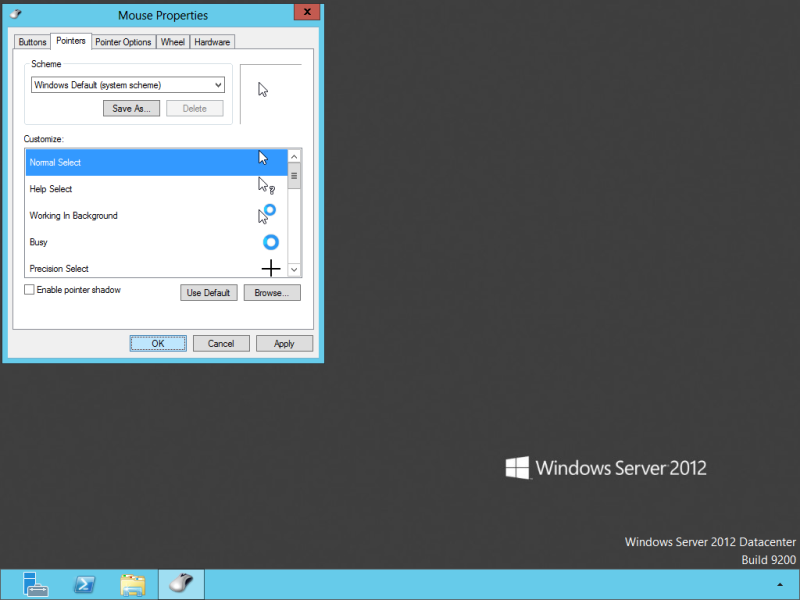Click the Mouse Properties taskbar icon

point(181,584)
